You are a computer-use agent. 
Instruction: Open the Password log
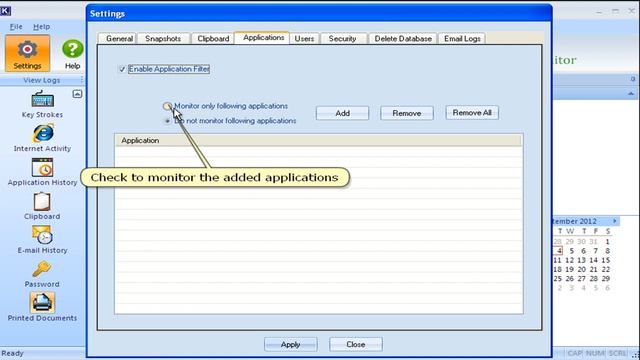click(x=42, y=274)
